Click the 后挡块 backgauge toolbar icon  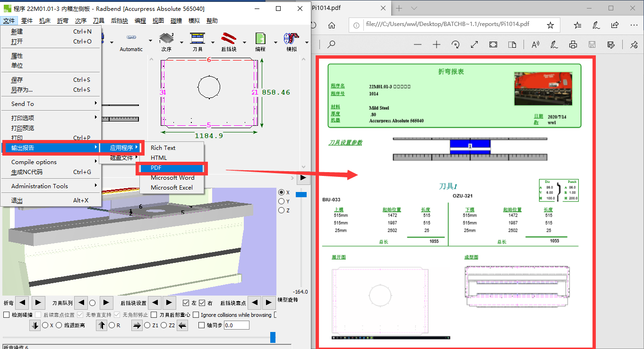[x=229, y=38]
